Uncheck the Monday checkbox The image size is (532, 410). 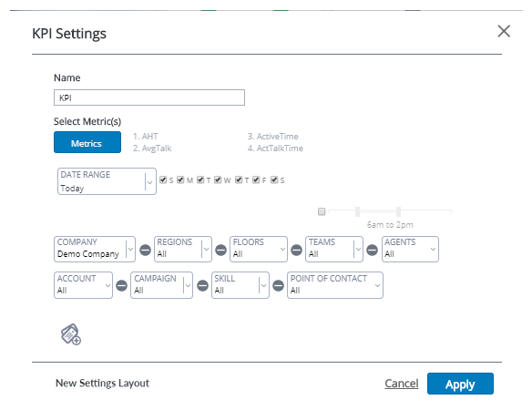click(180, 179)
